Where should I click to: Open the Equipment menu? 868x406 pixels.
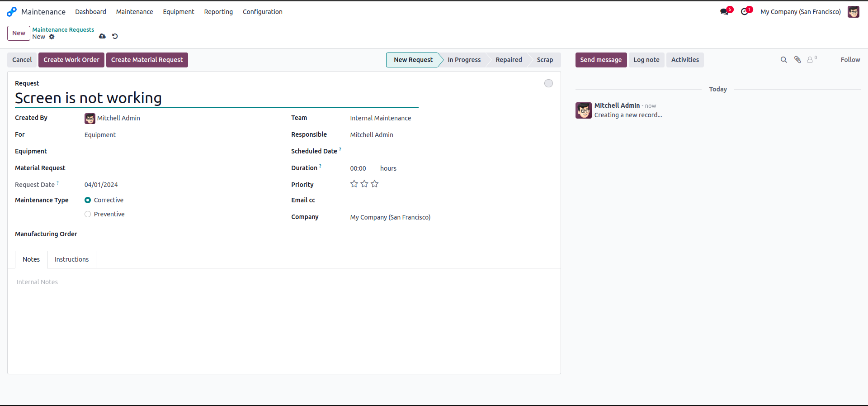pos(179,12)
